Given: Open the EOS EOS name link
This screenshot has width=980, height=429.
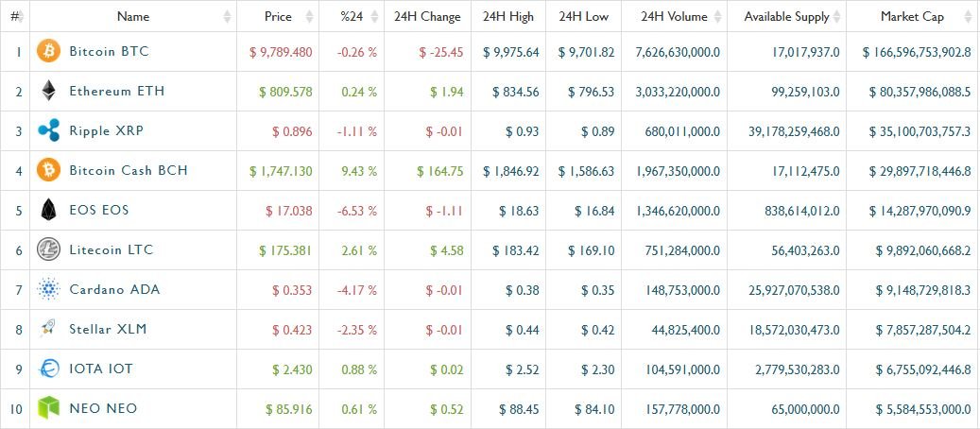Looking at the screenshot, I should [99, 210].
